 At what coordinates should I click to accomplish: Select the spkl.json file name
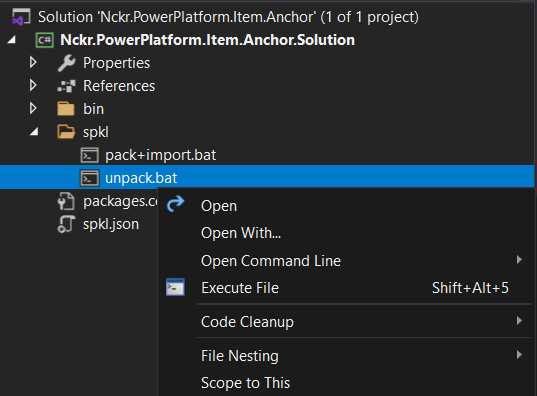pos(111,224)
